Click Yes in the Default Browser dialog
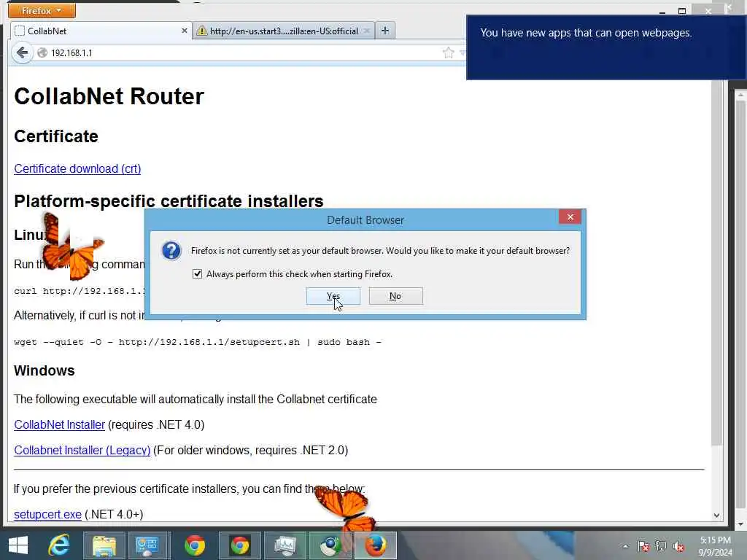This screenshot has width=747, height=560. point(333,296)
